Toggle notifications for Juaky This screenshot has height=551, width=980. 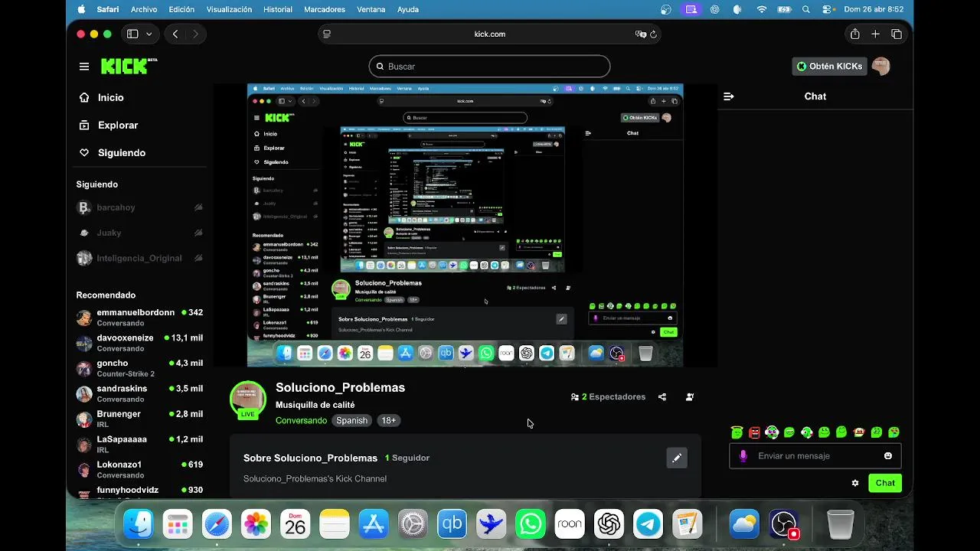198,233
